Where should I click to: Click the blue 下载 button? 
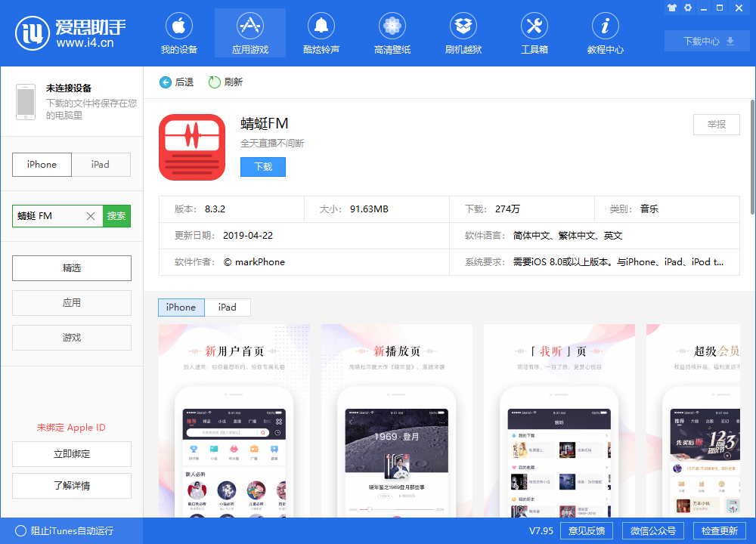pos(263,167)
